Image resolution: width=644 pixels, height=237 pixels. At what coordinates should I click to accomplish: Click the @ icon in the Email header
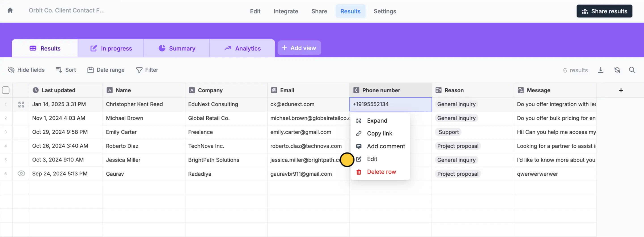pyautogui.click(x=274, y=90)
